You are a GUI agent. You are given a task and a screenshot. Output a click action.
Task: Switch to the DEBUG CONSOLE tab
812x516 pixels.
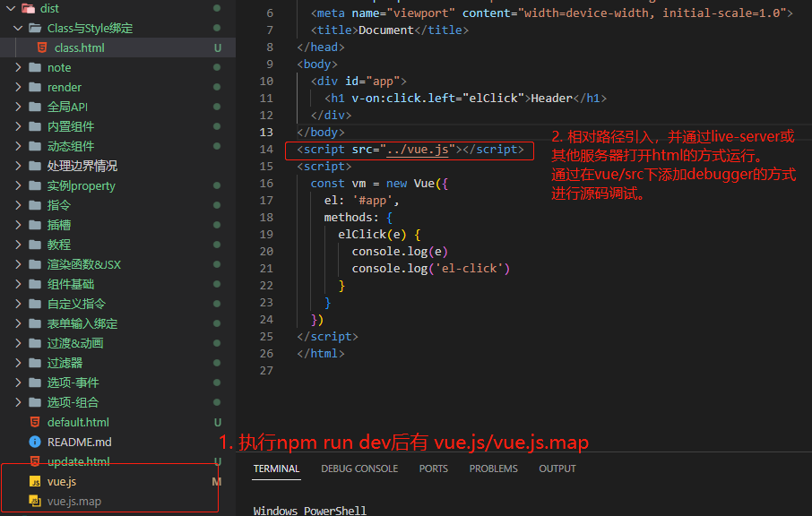tap(358, 469)
